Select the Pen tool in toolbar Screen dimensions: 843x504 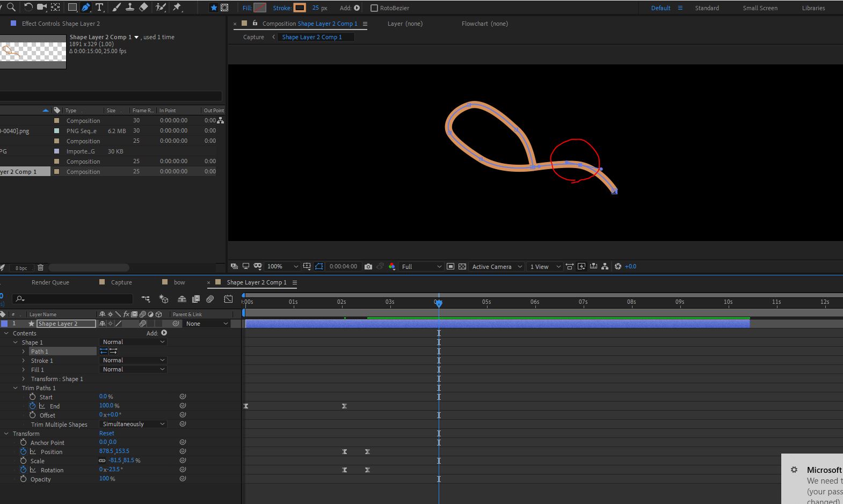[x=86, y=8]
